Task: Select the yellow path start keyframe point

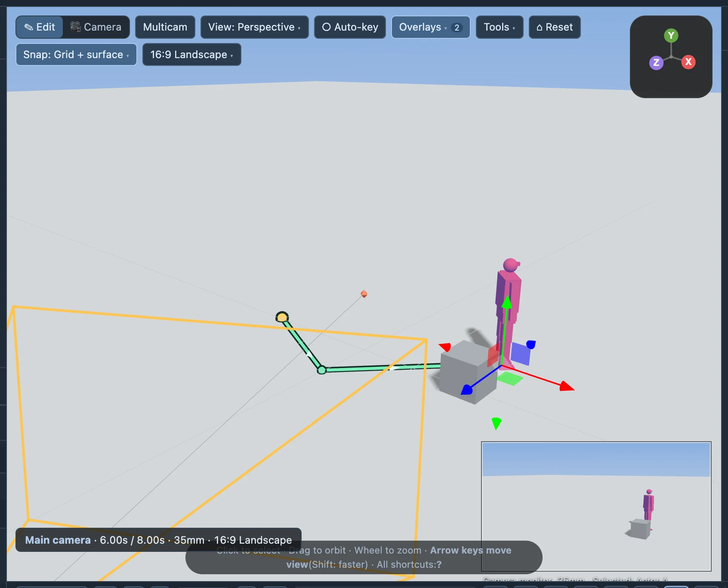Action: pyautogui.click(x=282, y=318)
